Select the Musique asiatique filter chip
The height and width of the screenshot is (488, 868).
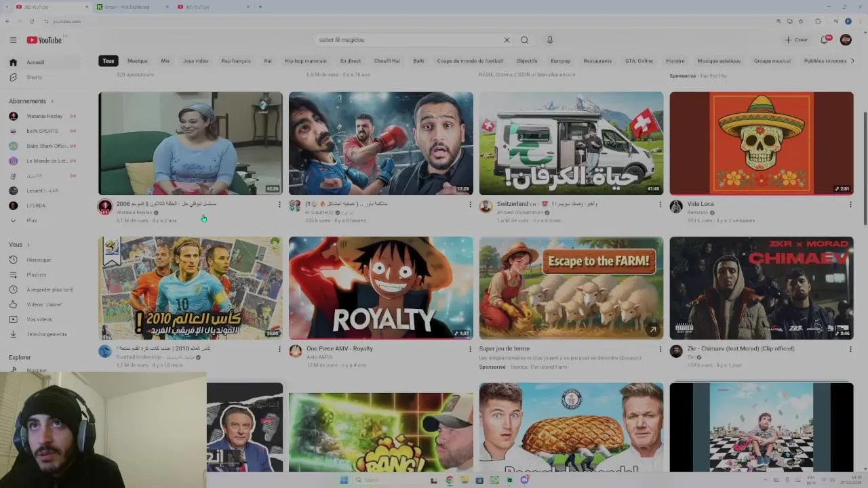(719, 61)
